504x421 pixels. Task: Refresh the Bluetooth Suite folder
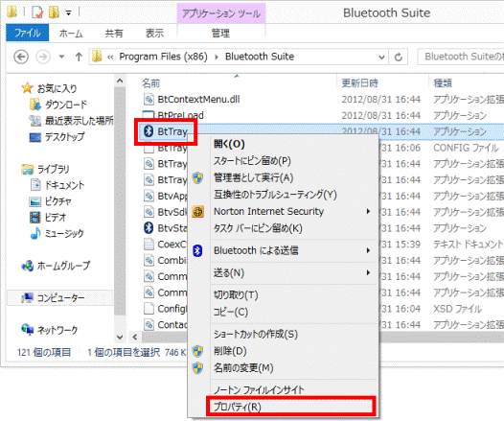[399, 58]
